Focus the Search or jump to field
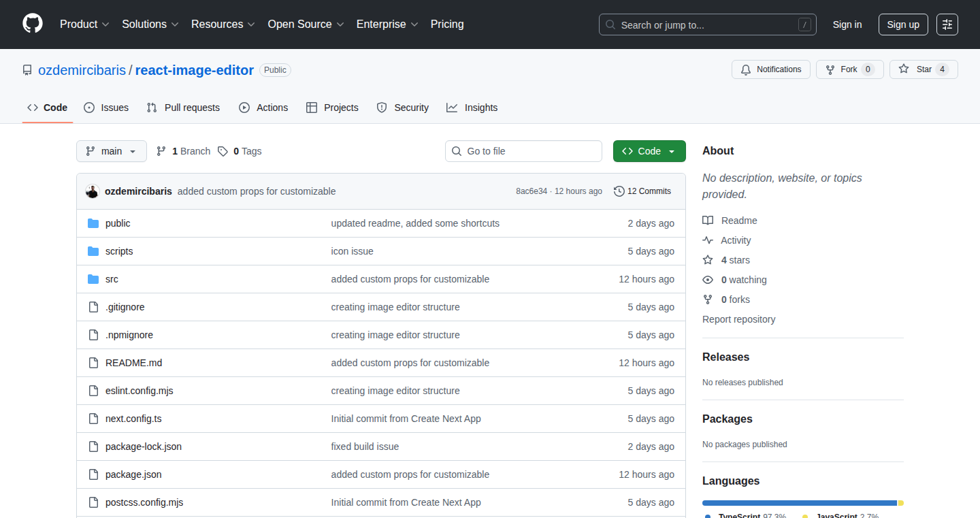980x518 pixels. (x=708, y=25)
